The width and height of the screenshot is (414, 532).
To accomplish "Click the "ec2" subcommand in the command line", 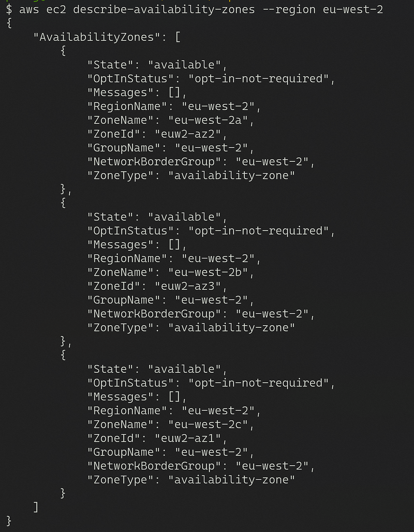I will [x=56, y=9].
